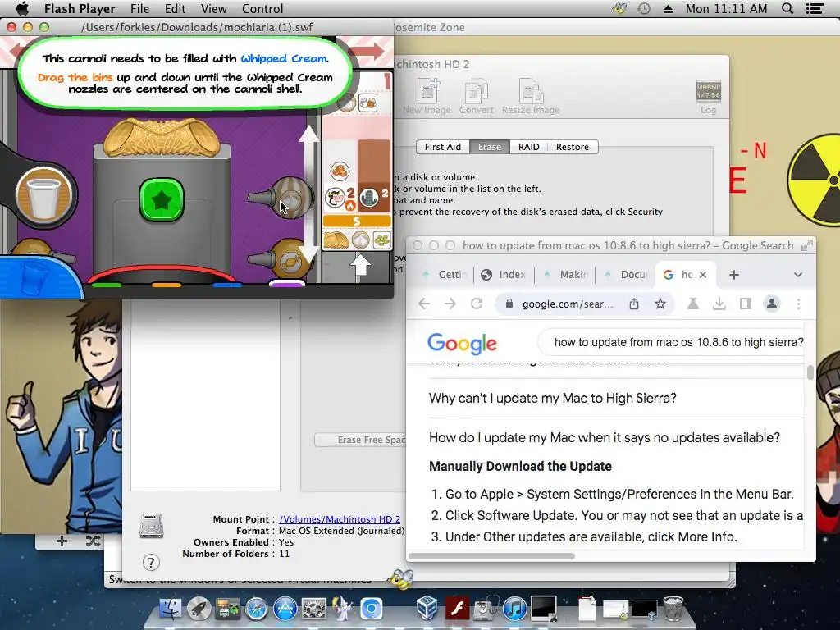Open the View menu

(x=214, y=8)
